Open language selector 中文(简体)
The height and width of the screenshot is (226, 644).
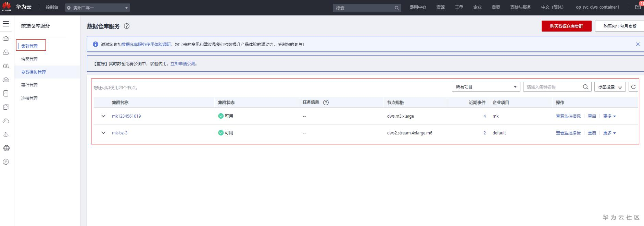pos(552,7)
